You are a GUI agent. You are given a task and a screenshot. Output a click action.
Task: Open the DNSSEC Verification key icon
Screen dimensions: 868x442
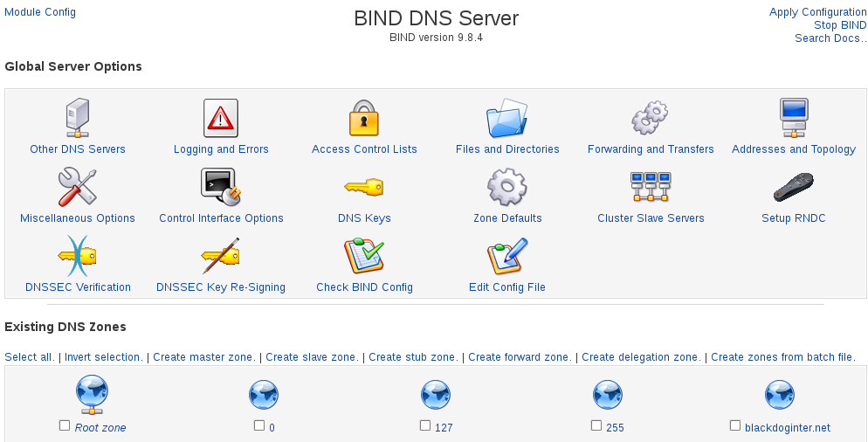[78, 256]
